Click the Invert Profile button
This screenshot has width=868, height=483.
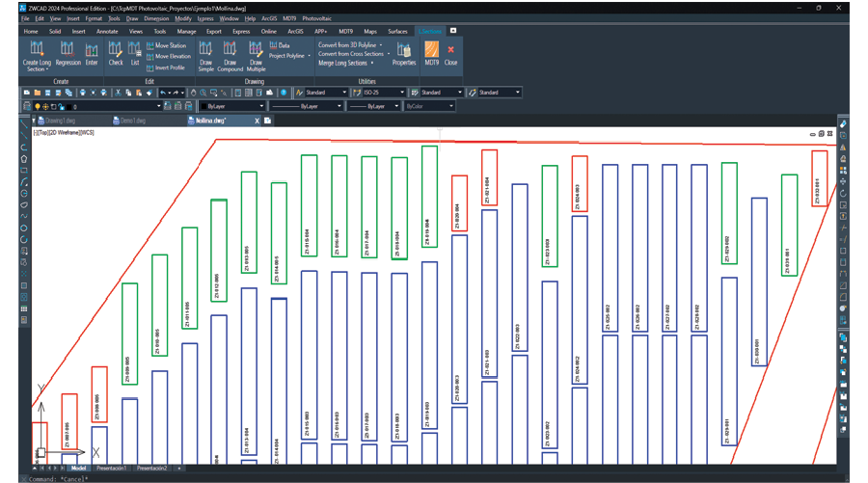(168, 67)
